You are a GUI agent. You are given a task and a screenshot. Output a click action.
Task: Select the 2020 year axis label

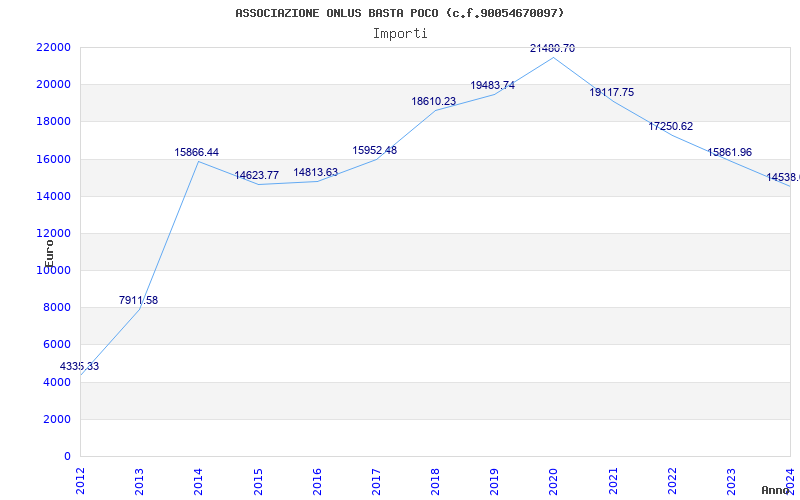[x=554, y=481]
